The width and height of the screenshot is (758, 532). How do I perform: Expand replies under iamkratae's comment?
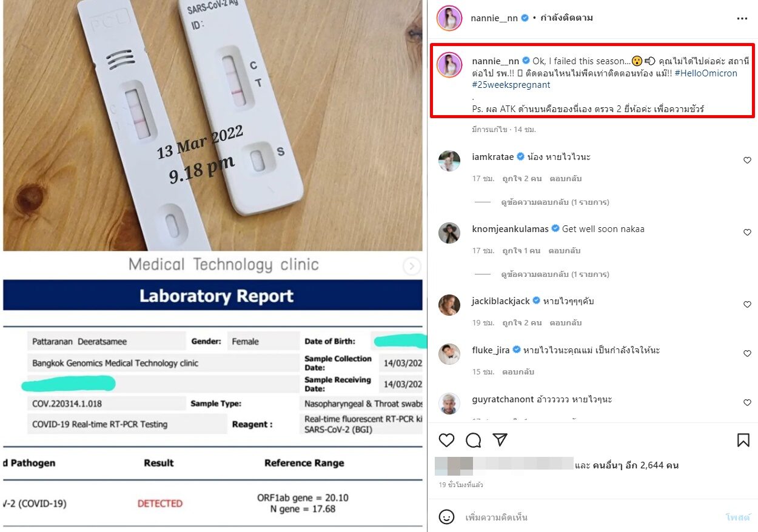[555, 202]
